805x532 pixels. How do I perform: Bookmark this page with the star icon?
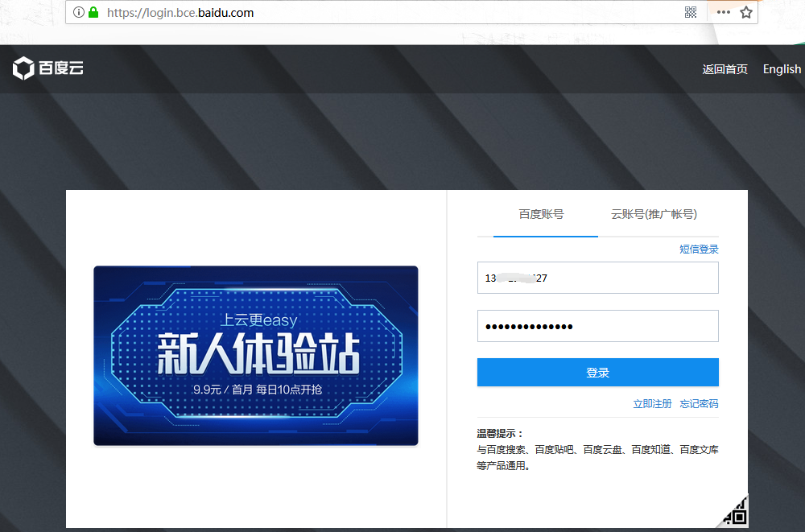(746, 12)
